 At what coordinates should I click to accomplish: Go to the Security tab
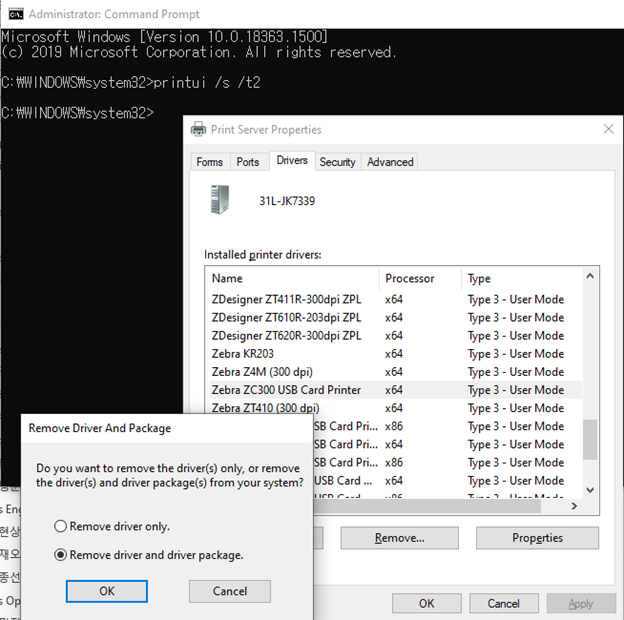337,162
